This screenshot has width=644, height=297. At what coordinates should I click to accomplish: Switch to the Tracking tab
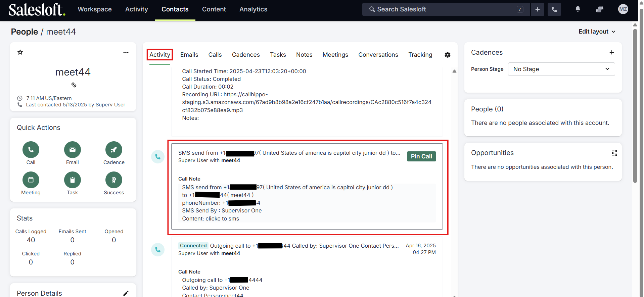click(420, 55)
